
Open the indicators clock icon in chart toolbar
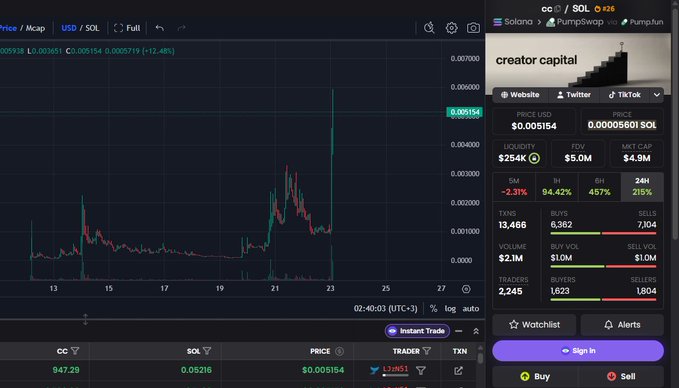[429, 28]
